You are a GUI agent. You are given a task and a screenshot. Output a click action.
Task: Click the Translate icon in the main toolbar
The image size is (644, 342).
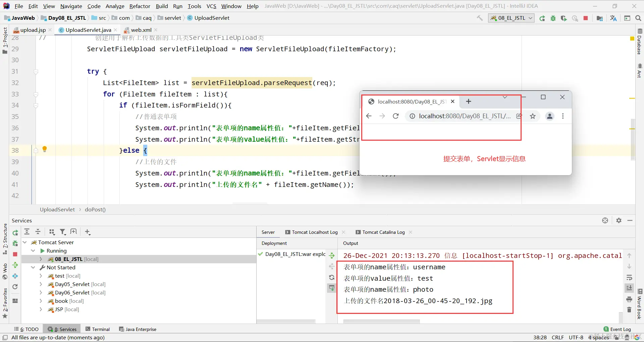[x=613, y=18]
